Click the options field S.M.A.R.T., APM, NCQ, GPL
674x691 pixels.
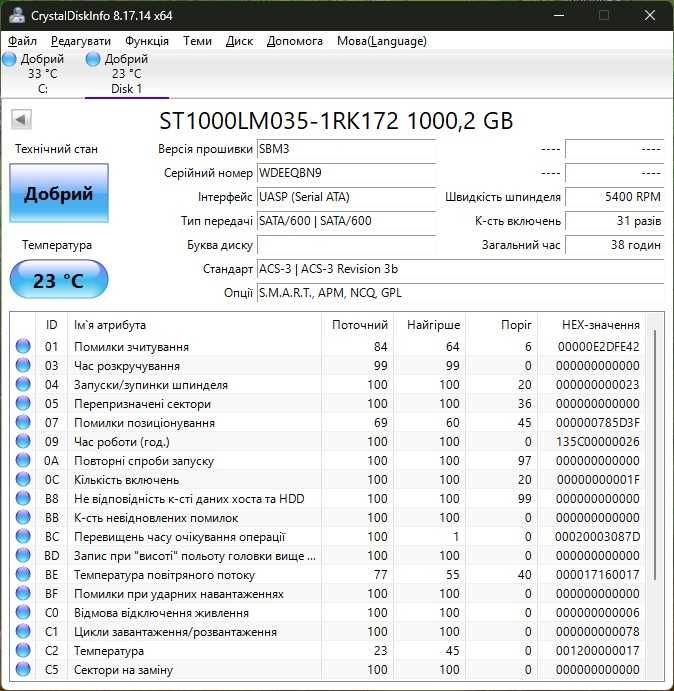click(x=460, y=293)
